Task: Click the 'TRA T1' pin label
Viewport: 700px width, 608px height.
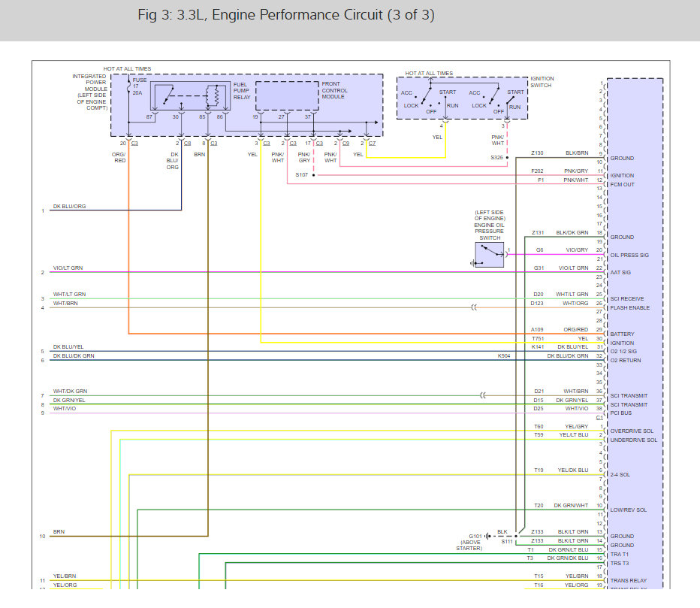Action: tap(619, 554)
